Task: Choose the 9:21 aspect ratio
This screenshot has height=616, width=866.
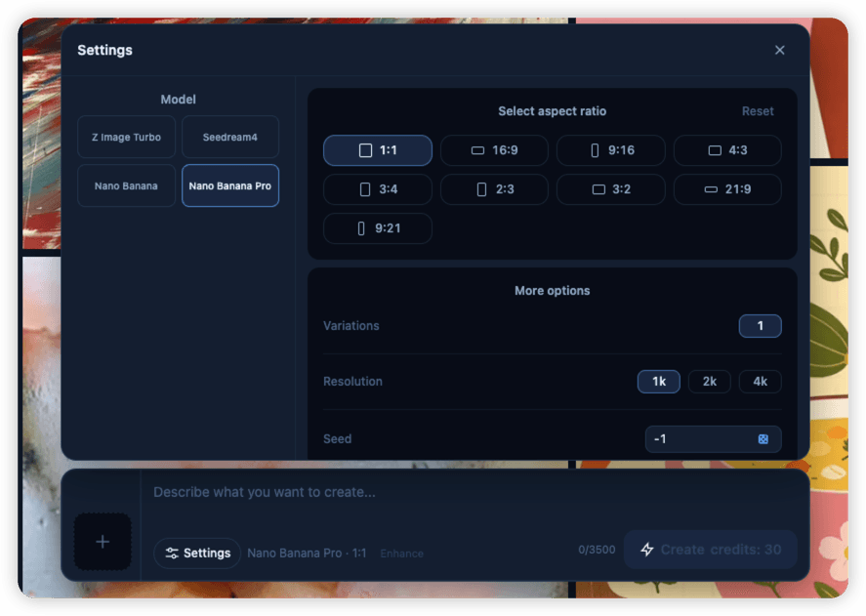Action: point(378,228)
